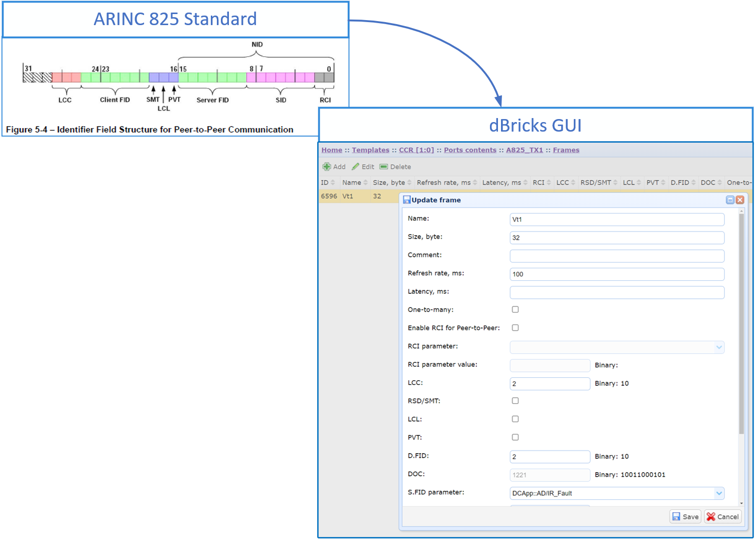Toggle the RSD/SMT checkbox
756x540 pixels.
[x=515, y=401]
